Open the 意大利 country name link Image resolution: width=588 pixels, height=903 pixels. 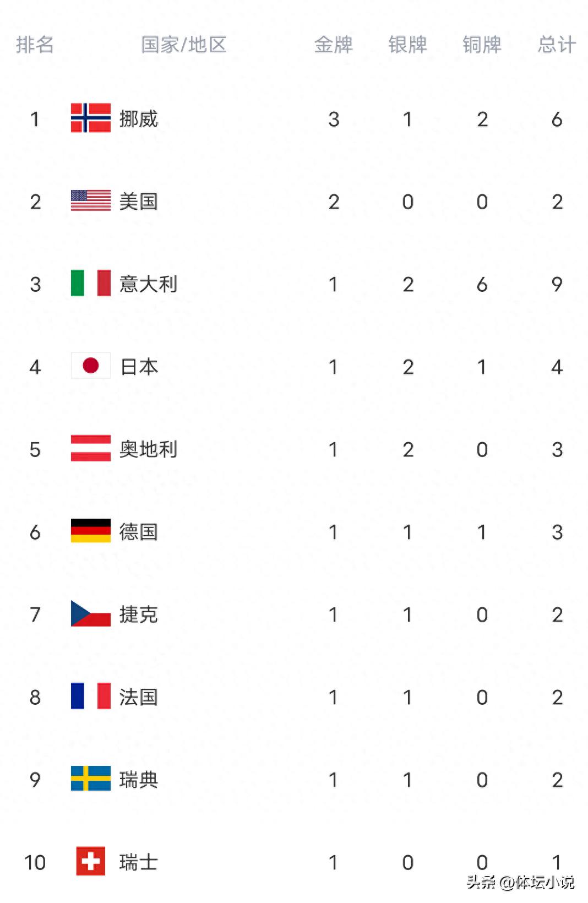click(x=149, y=284)
